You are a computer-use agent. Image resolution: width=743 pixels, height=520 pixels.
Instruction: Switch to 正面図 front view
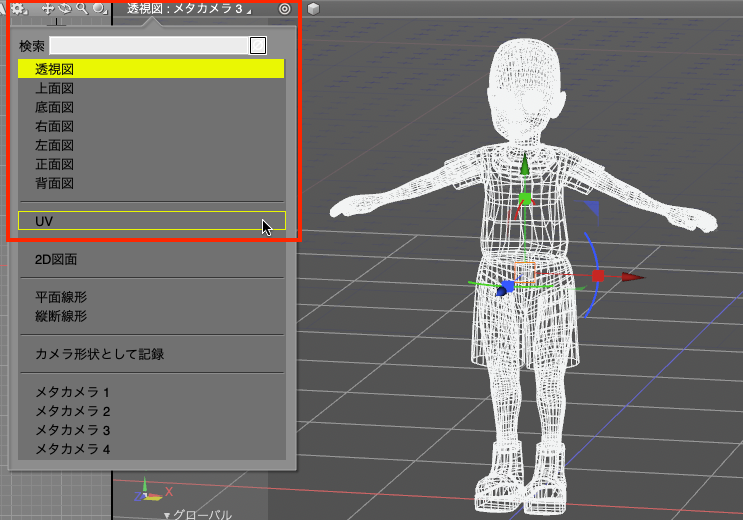[55, 164]
